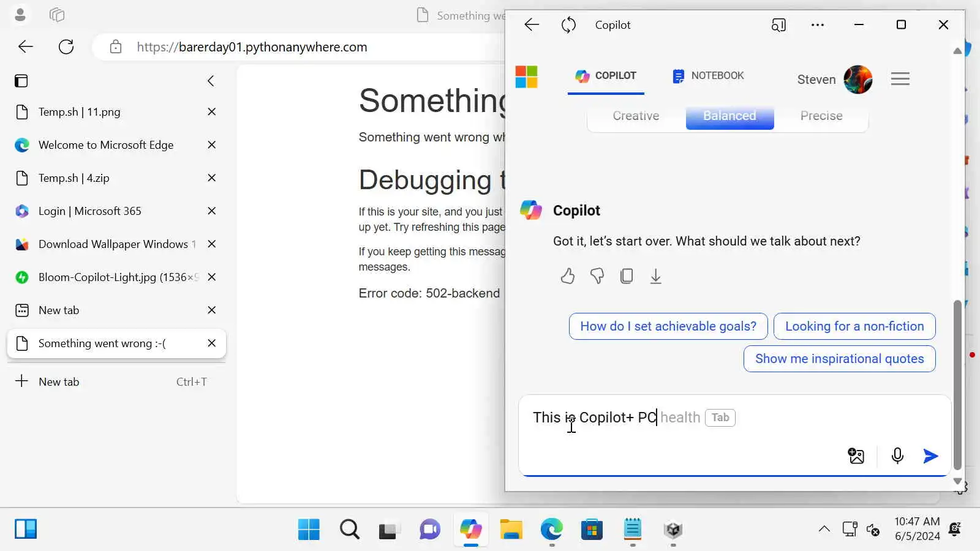Open File Explorer from taskbar

click(x=511, y=530)
